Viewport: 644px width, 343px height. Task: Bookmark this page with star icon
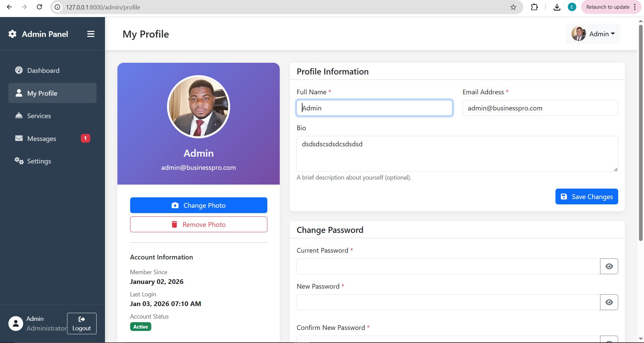(x=513, y=7)
